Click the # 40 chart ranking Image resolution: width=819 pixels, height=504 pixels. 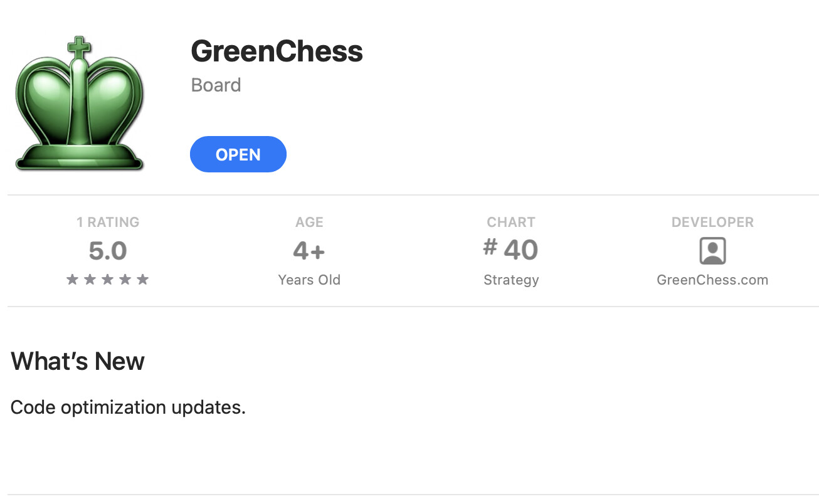click(510, 249)
